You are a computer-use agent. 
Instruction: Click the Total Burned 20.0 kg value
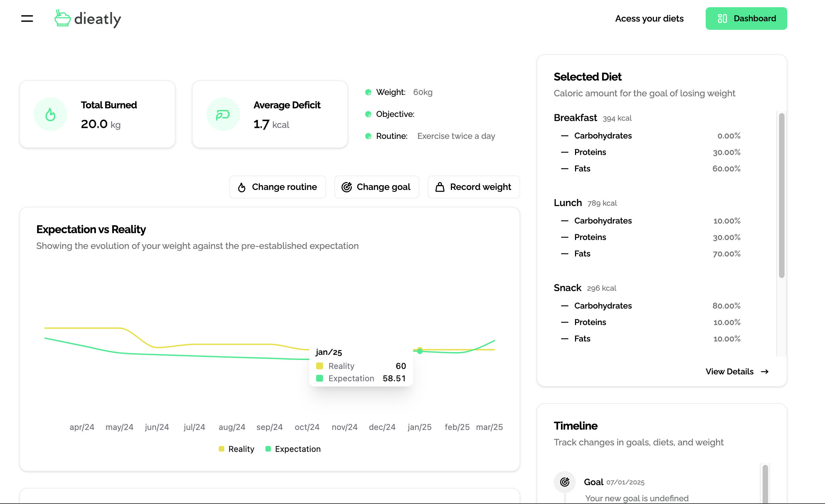[100, 124]
